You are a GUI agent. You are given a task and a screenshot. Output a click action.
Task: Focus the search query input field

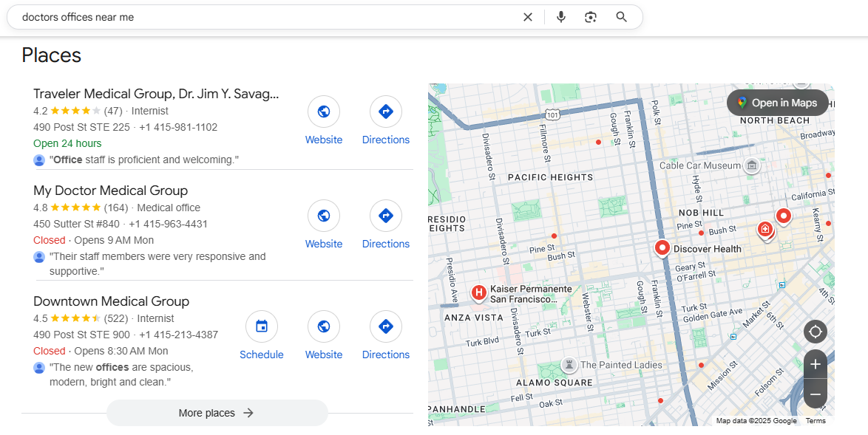click(x=259, y=17)
